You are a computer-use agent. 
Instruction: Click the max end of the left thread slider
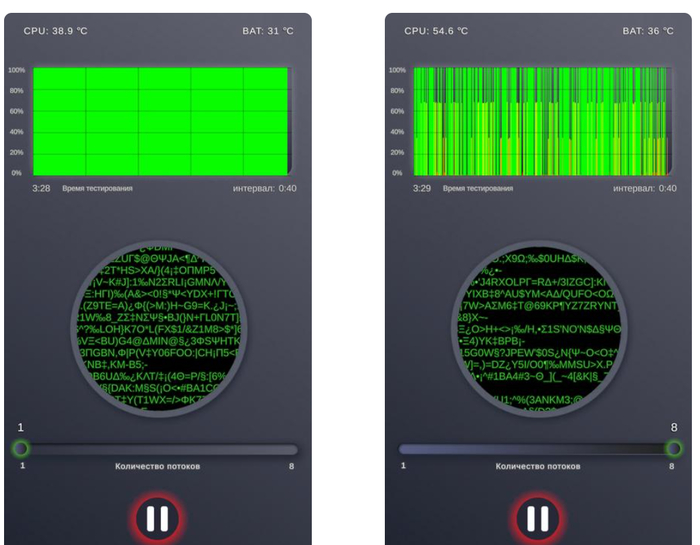292,450
